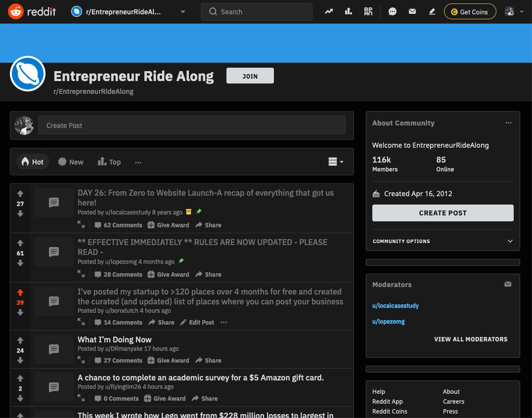Open the Help footer link

(x=379, y=391)
